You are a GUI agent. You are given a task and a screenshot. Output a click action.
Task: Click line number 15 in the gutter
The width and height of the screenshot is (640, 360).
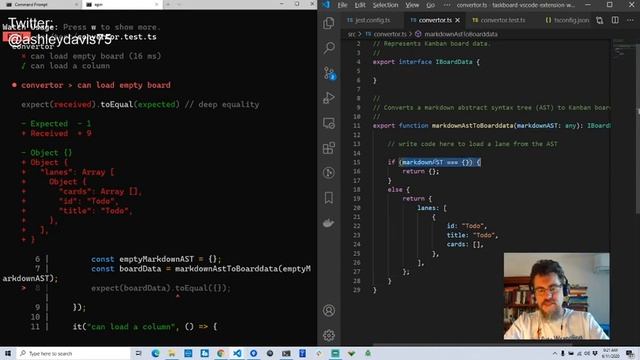(x=357, y=162)
